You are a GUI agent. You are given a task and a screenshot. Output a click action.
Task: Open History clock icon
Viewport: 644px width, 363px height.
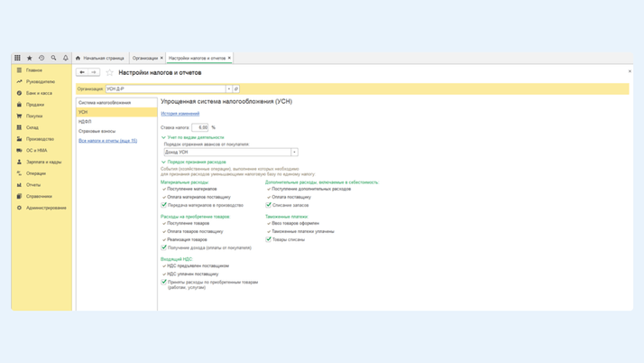[x=41, y=58]
